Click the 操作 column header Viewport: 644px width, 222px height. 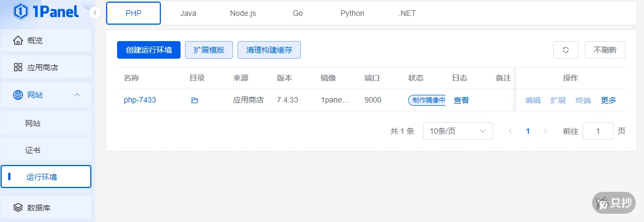pyautogui.click(x=571, y=78)
